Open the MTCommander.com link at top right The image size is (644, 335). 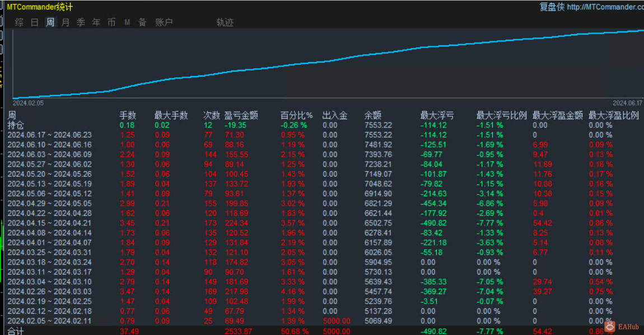tap(605, 7)
